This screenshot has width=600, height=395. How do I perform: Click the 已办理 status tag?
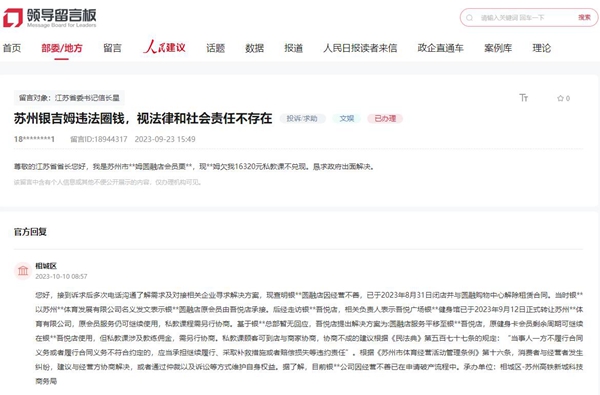pyautogui.click(x=385, y=119)
